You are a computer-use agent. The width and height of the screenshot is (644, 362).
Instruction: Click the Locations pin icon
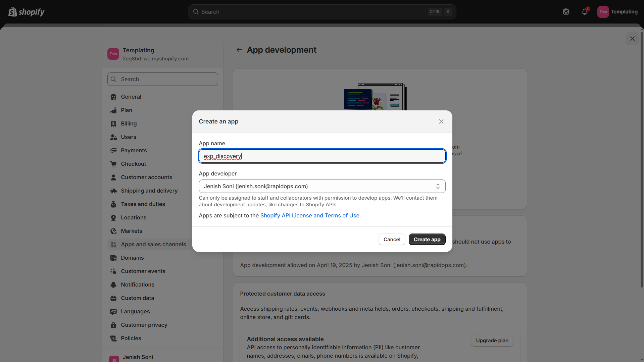click(x=113, y=217)
